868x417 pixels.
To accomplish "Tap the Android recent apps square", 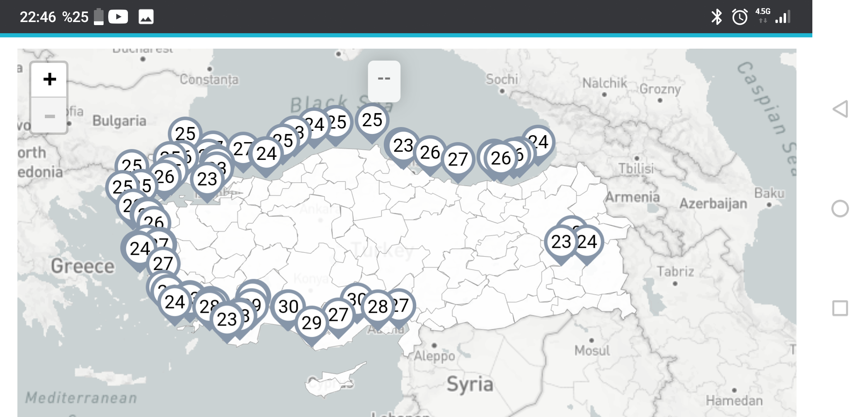I will [840, 308].
